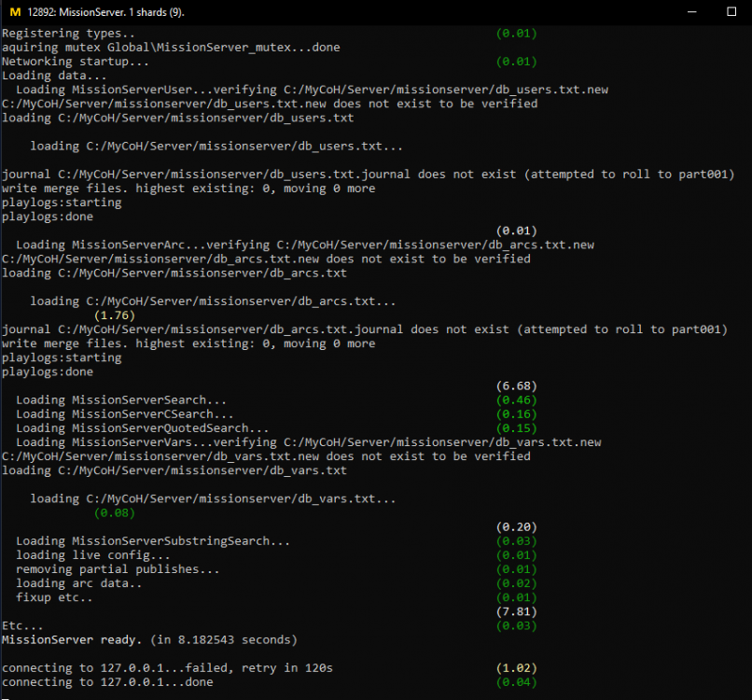Click the M application icon in title bar
The width and height of the screenshot is (752, 700).
pos(15,13)
